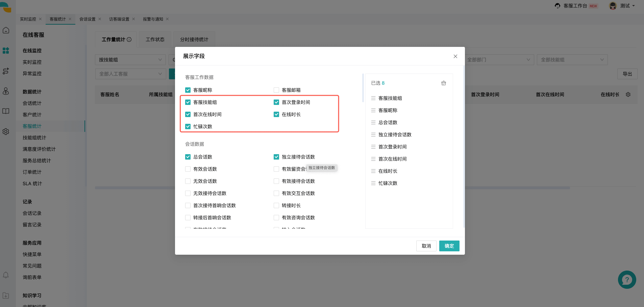Viewport: 644px width, 307px height.
Task: Open the 全部人工客服 dropdown
Action: pyautogui.click(x=130, y=74)
